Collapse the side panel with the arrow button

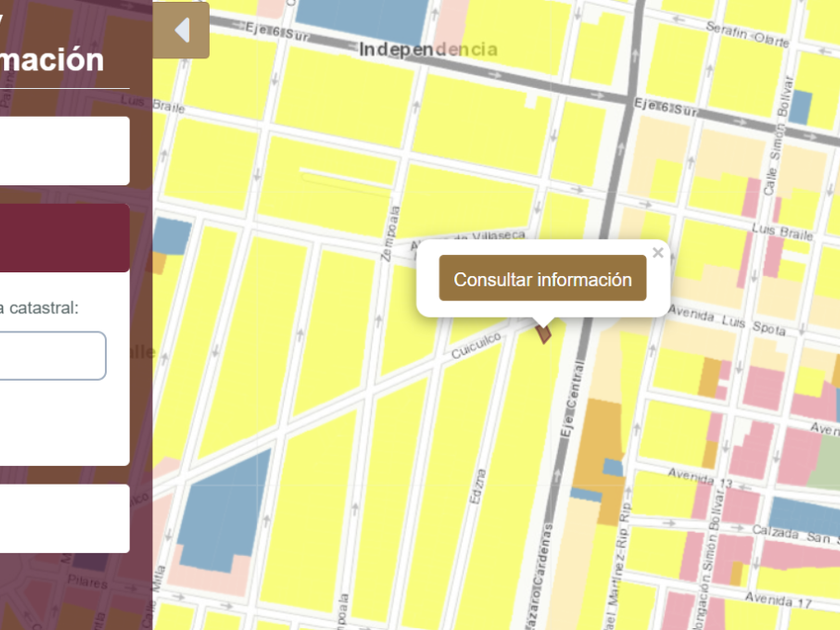[181, 30]
